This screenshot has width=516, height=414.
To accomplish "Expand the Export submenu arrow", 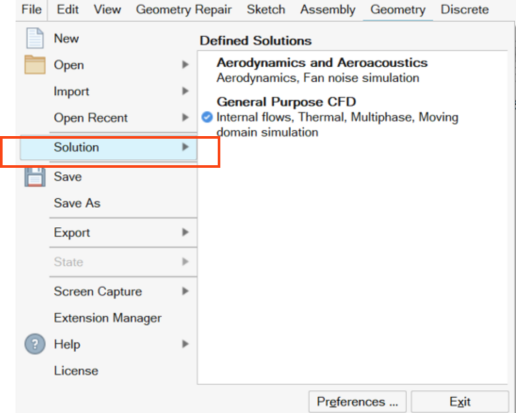I will click(185, 232).
